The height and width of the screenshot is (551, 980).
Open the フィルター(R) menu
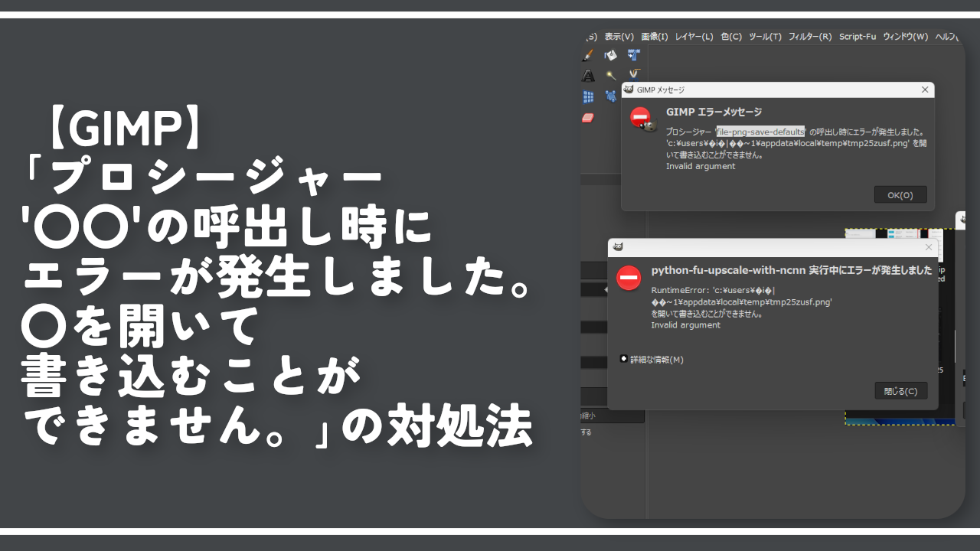[x=810, y=36]
